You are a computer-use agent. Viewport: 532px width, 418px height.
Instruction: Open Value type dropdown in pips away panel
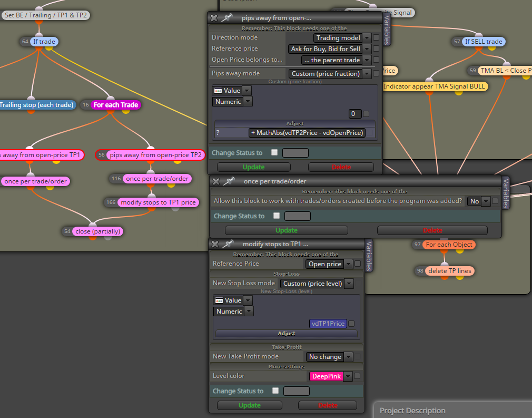click(247, 91)
